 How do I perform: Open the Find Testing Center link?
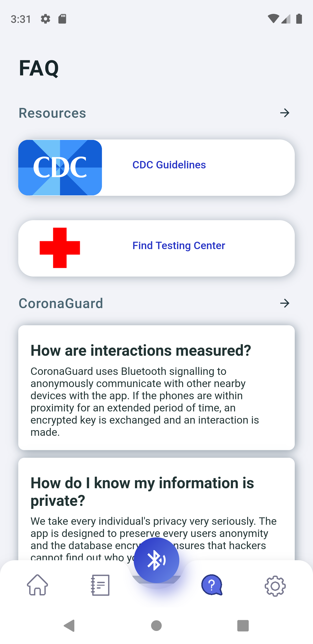coord(179,246)
